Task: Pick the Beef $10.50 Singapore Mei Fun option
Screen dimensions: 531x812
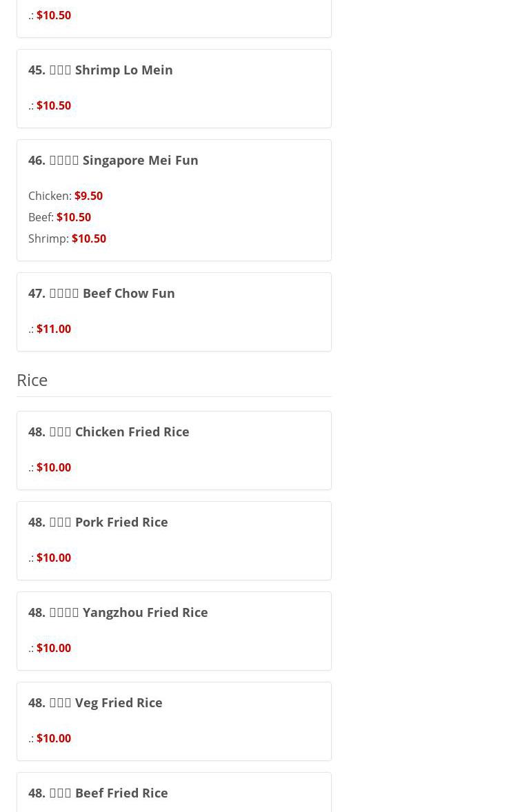Action: (73, 217)
